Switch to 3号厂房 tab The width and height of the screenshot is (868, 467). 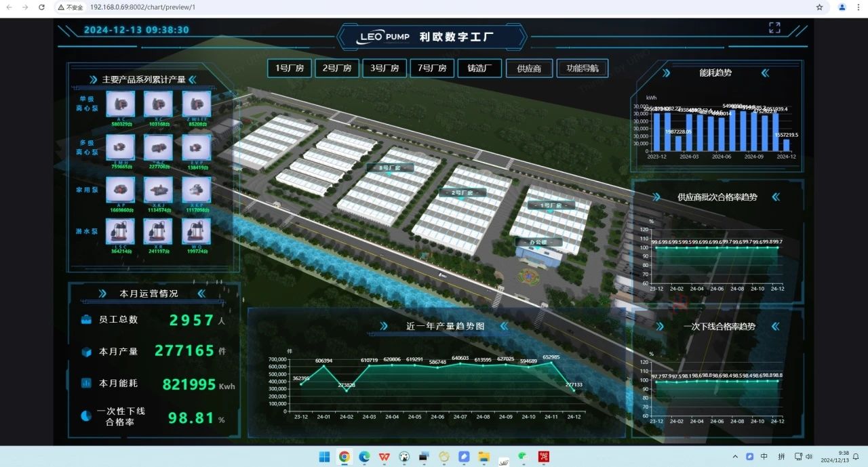click(x=384, y=68)
